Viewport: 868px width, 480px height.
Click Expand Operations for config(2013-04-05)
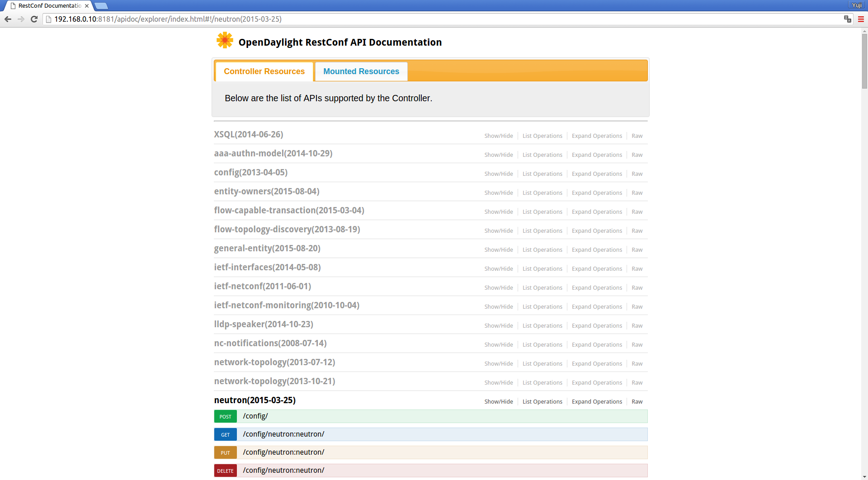tap(597, 174)
